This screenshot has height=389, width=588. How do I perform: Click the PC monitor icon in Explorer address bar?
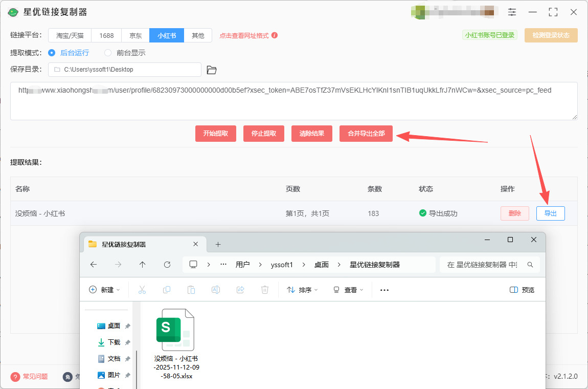coord(193,264)
